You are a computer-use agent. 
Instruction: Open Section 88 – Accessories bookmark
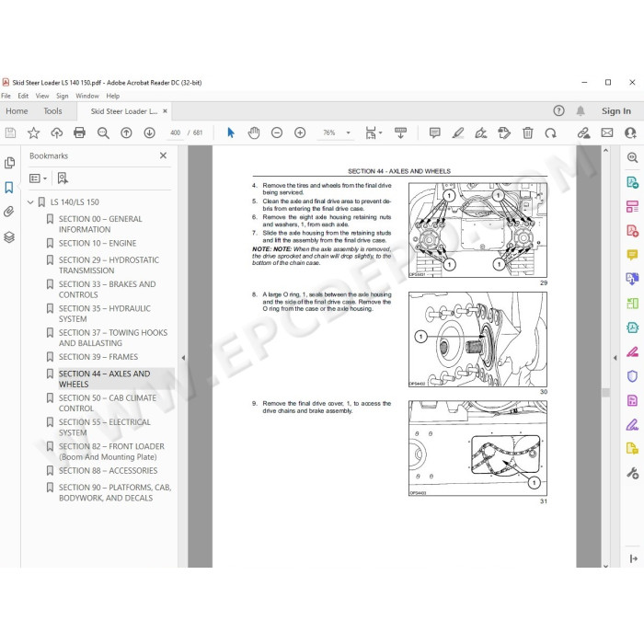[108, 471]
